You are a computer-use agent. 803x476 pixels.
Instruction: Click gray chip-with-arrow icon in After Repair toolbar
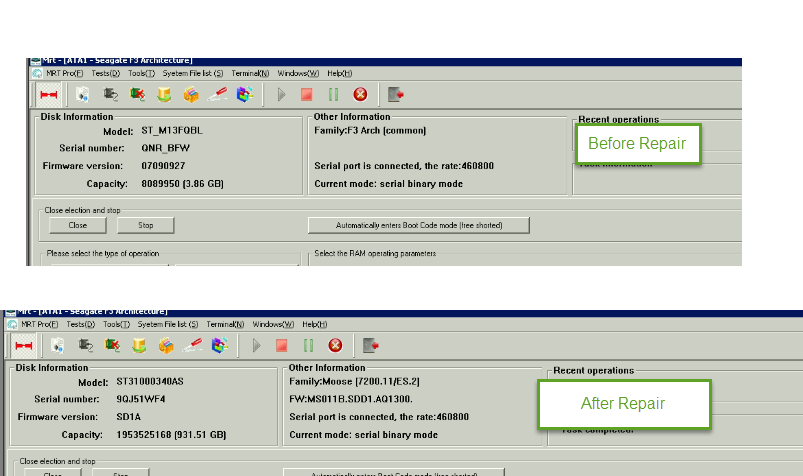coord(85,346)
